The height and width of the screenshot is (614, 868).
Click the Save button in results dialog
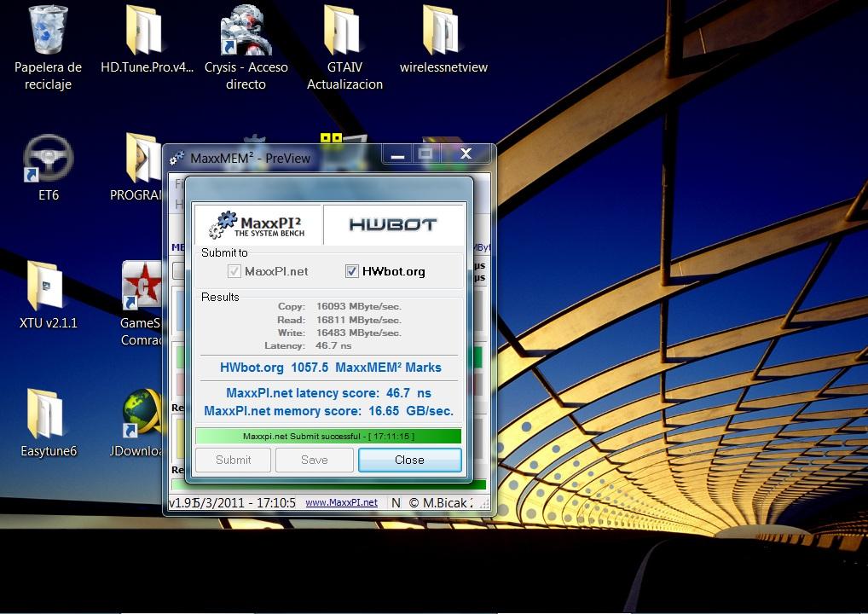pos(315,460)
